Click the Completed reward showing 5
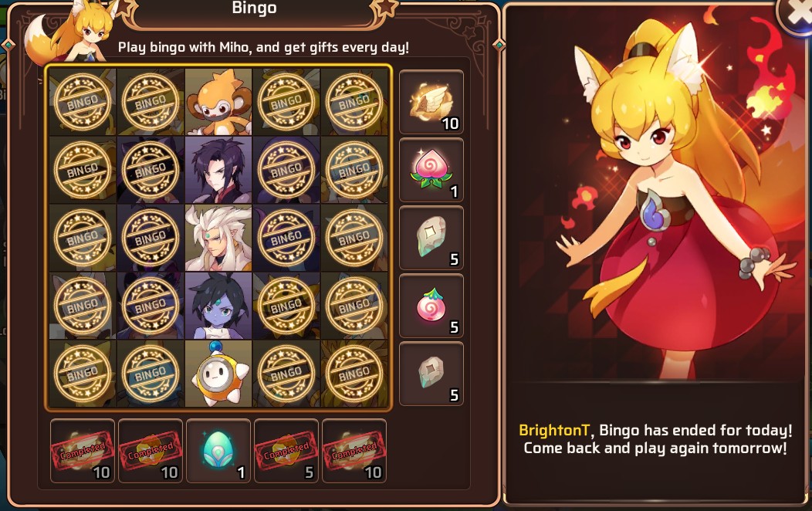812x511 pixels. pos(286,451)
